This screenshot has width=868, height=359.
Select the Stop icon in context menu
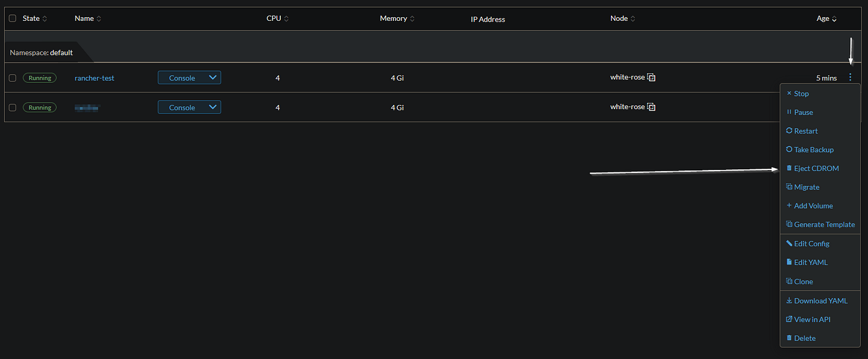pos(788,93)
